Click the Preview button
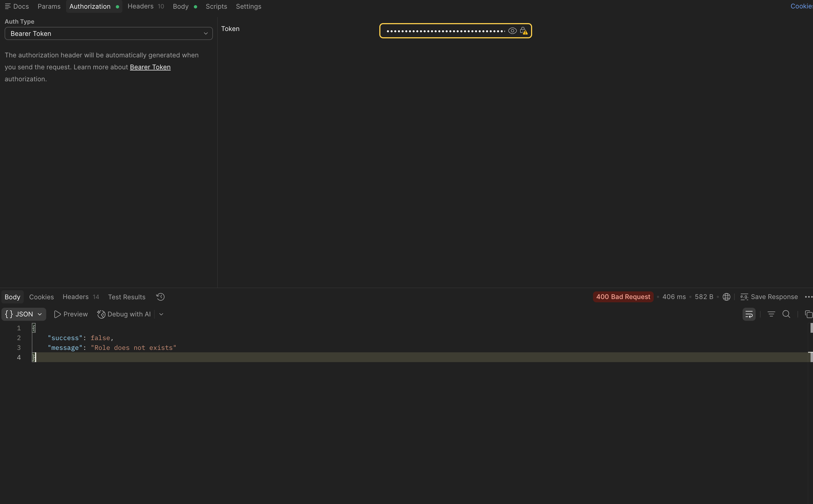Viewport: 813px width, 504px height. [71, 314]
